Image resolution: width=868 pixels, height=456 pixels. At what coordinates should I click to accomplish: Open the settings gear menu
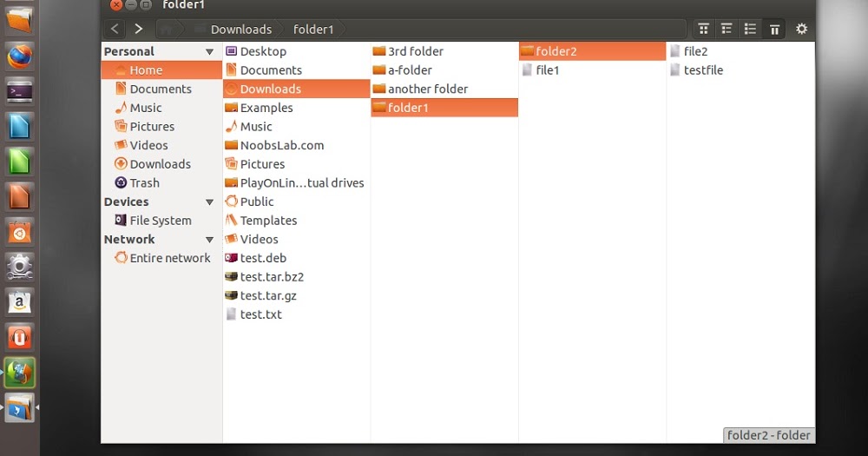801,29
